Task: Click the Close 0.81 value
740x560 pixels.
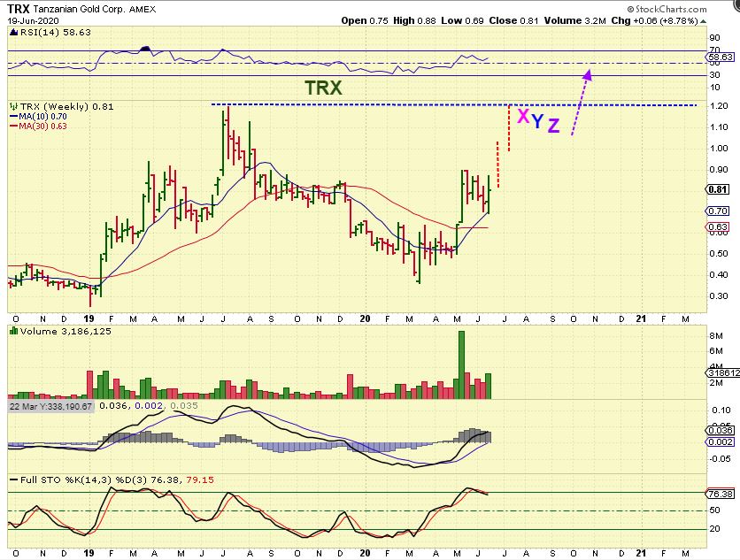Action: click(513, 20)
